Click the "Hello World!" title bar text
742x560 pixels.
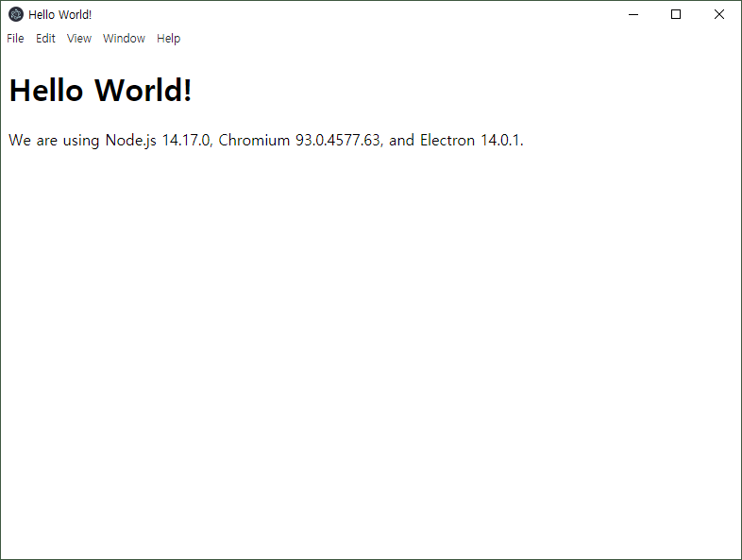pyautogui.click(x=60, y=15)
